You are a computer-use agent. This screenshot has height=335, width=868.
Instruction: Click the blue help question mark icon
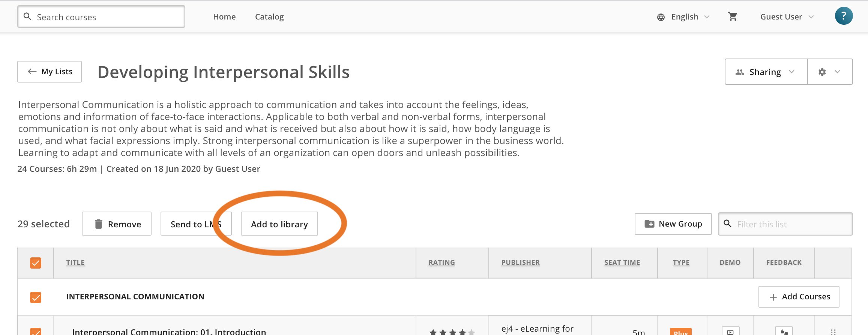point(844,16)
